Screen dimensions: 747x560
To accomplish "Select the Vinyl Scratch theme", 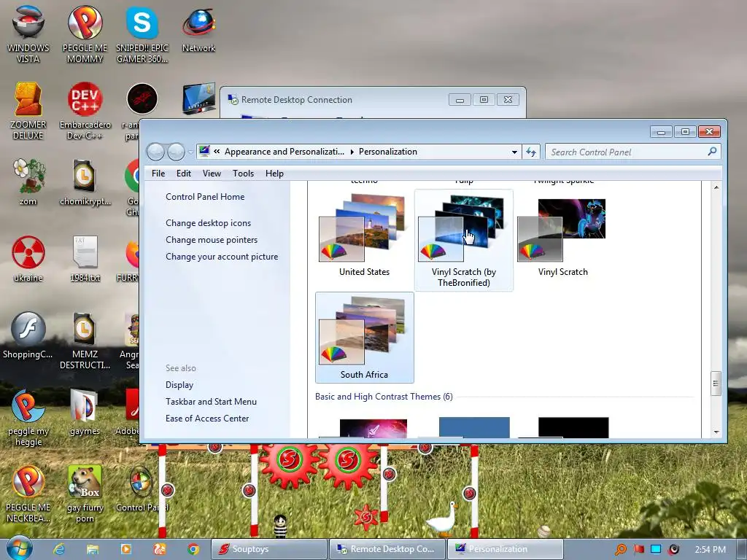I will coord(562,236).
